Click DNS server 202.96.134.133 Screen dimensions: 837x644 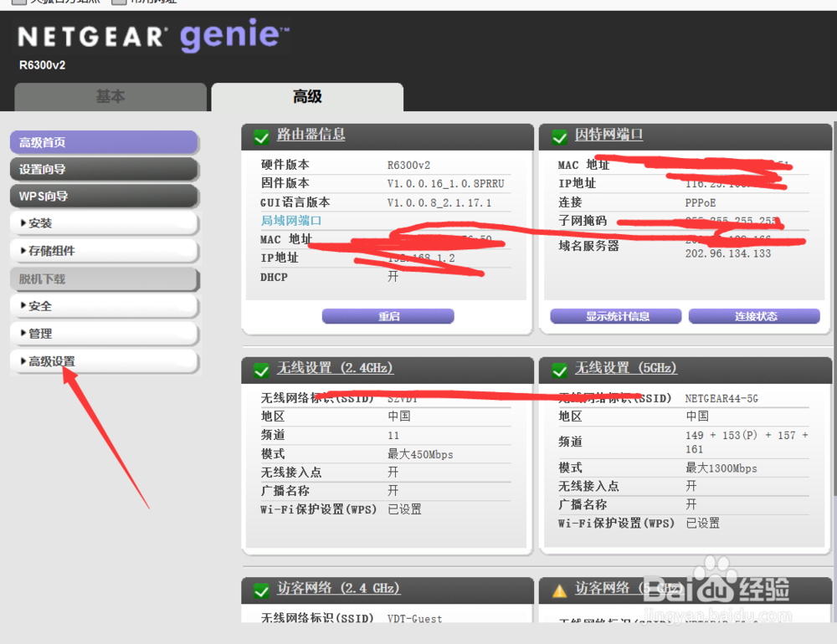coord(728,253)
